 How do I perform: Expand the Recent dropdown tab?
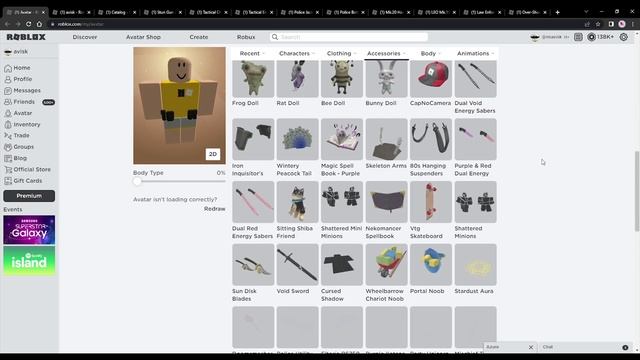252,53
